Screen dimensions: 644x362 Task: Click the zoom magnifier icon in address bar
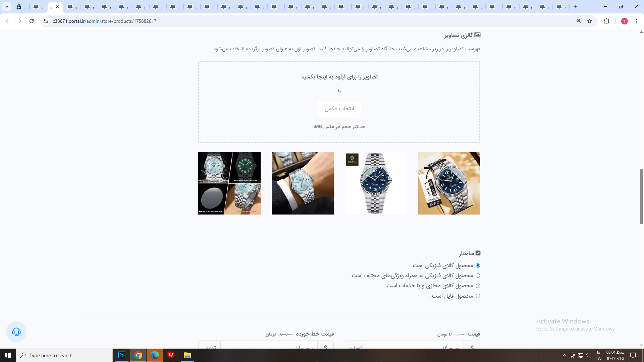tap(579, 21)
